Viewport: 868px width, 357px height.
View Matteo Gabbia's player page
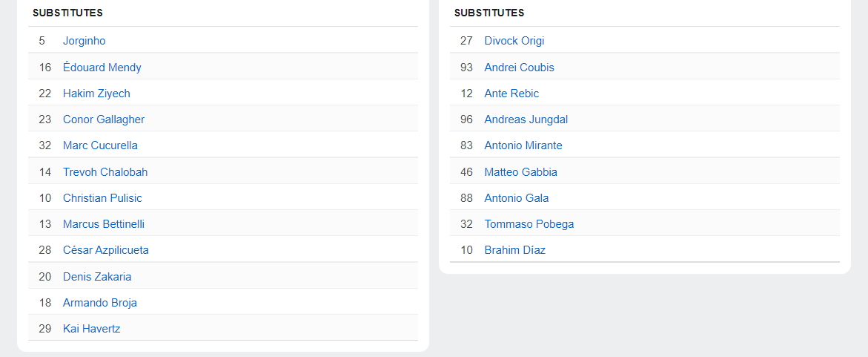coord(520,172)
